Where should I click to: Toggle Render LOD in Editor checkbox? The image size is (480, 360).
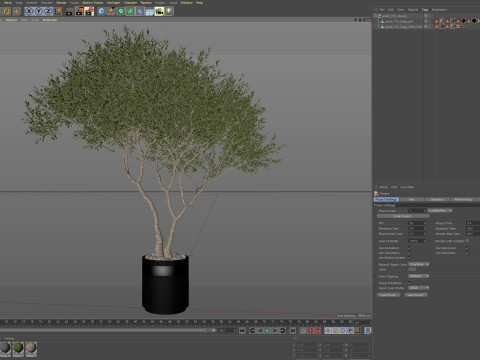(467, 241)
